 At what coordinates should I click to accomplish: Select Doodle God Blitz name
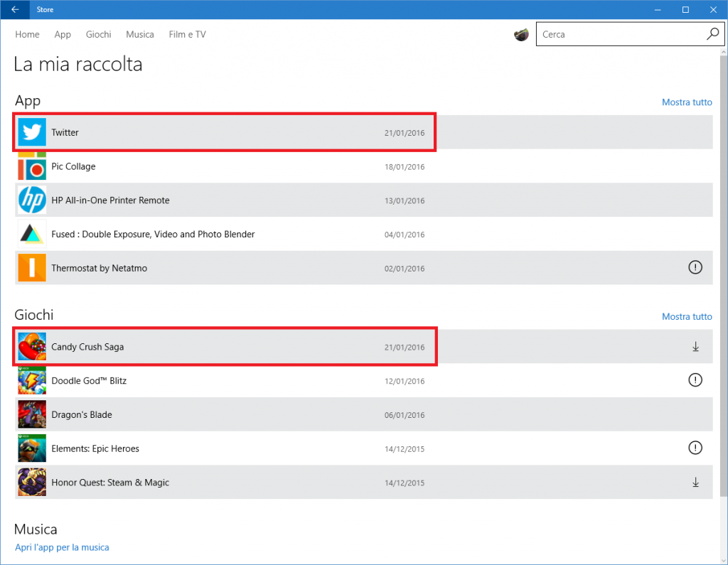tap(89, 381)
